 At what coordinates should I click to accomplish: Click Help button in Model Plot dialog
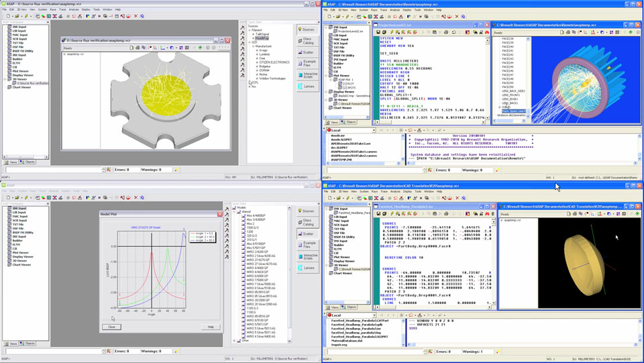click(x=210, y=327)
